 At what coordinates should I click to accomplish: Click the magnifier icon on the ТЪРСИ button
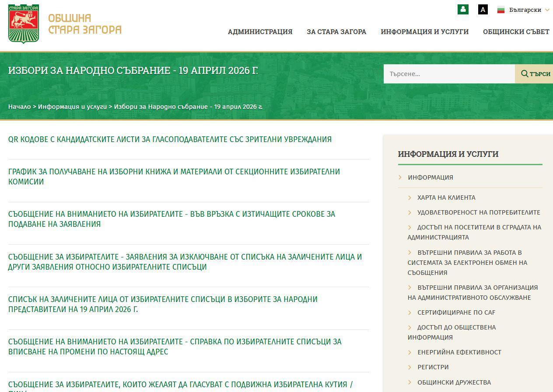coord(525,73)
